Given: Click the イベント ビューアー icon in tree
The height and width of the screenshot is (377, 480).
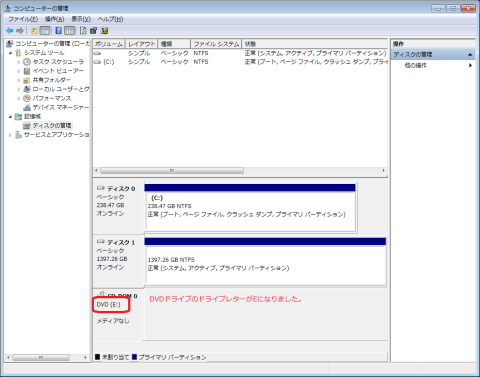Looking at the screenshot, I should (27, 71).
